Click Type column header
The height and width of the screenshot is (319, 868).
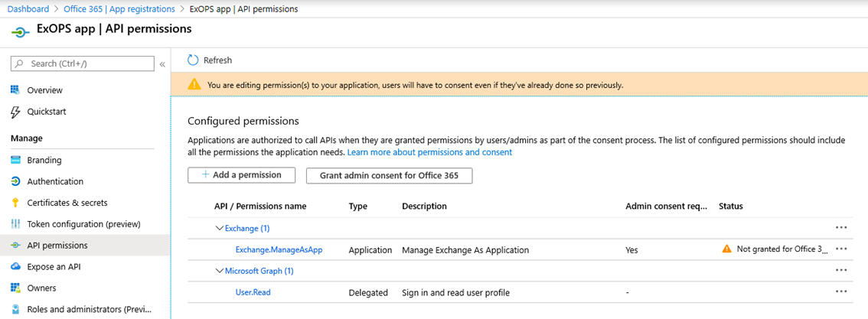(x=358, y=207)
